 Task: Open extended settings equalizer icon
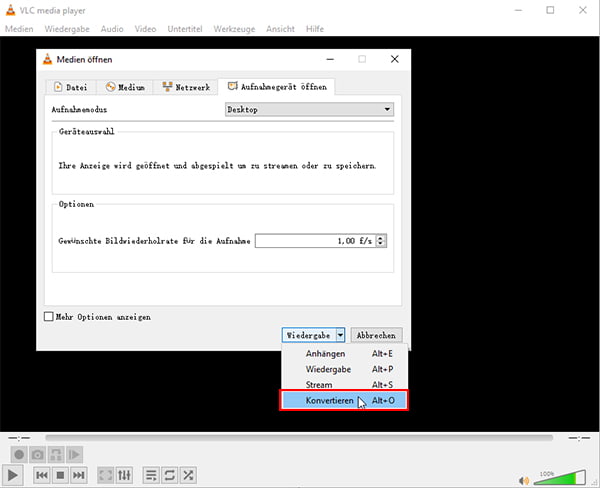124,475
